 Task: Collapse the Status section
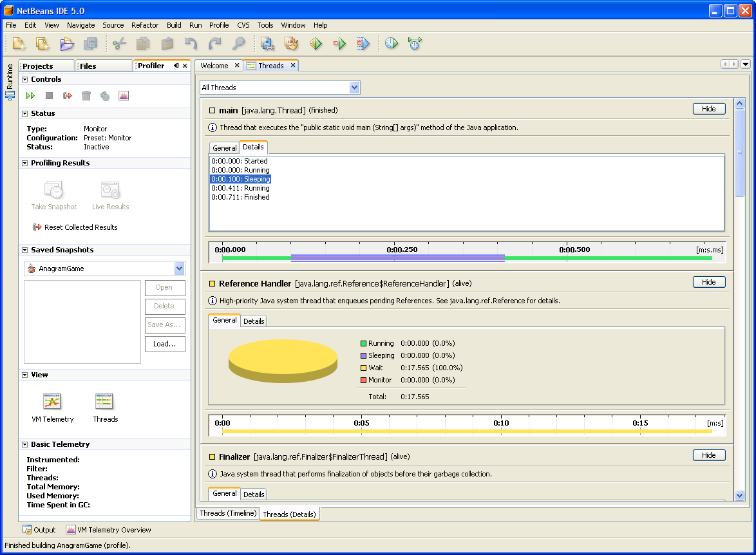(24, 113)
